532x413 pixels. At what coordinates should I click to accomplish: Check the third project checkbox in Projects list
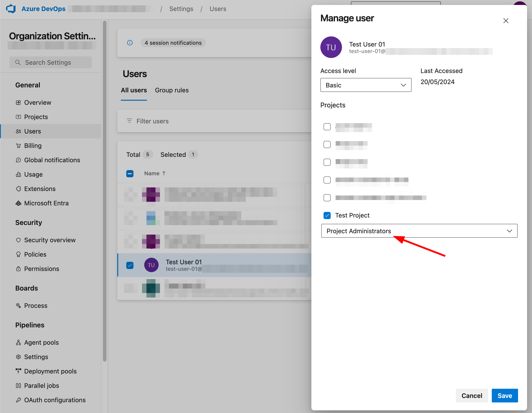(x=327, y=162)
